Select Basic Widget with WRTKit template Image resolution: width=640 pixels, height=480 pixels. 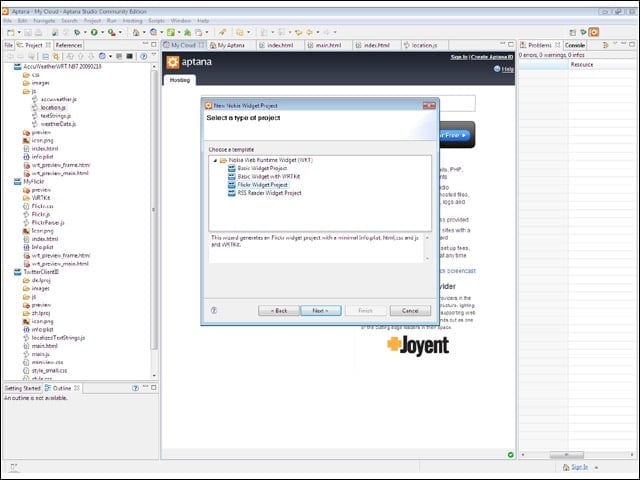point(269,176)
